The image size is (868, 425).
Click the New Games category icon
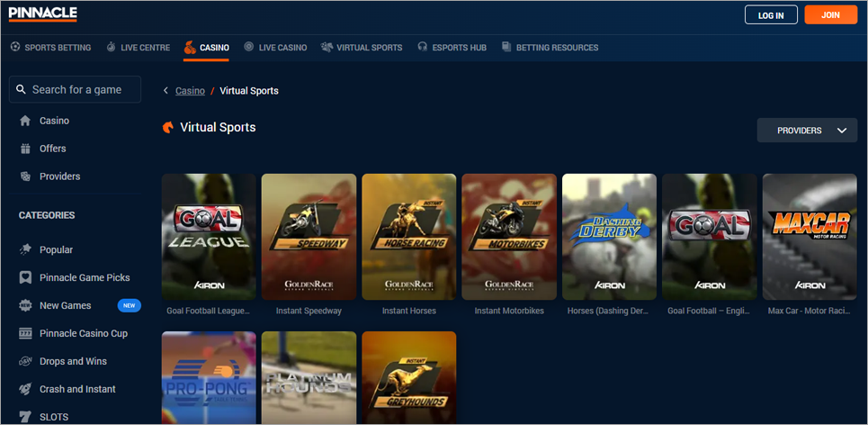tap(25, 305)
